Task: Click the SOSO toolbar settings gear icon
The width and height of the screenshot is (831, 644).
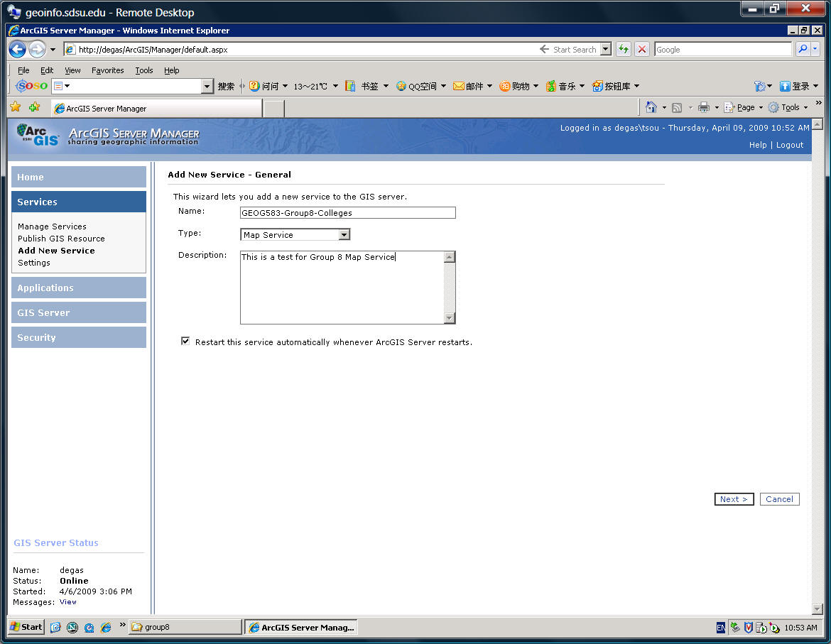Action: pos(759,87)
